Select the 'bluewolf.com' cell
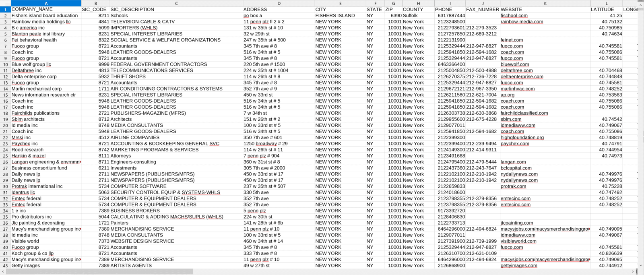 (x=545, y=64)
